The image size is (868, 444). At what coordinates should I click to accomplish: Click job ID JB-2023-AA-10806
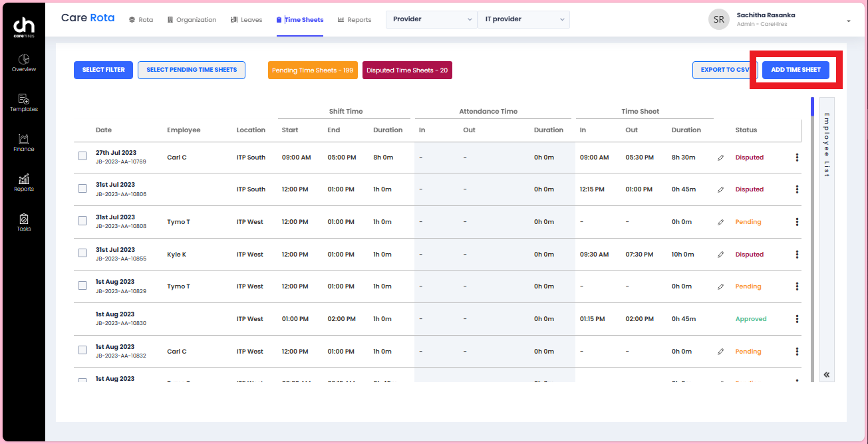(121, 194)
